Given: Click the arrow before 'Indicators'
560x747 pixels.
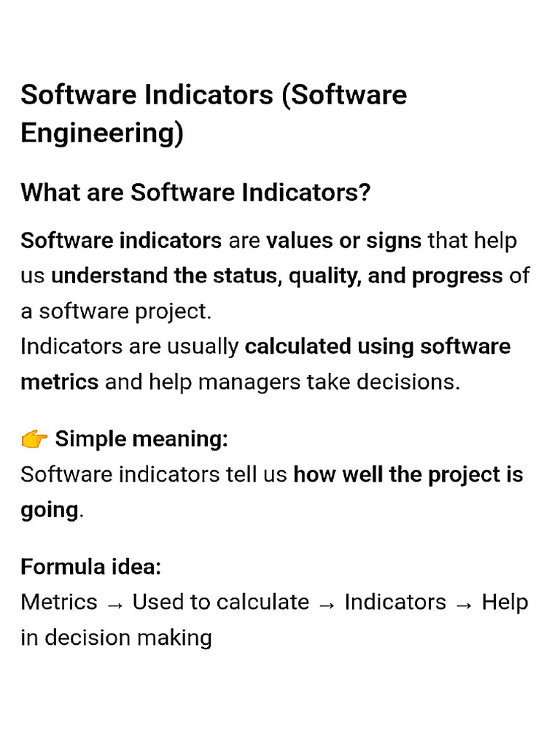Looking at the screenshot, I should pos(327,605).
